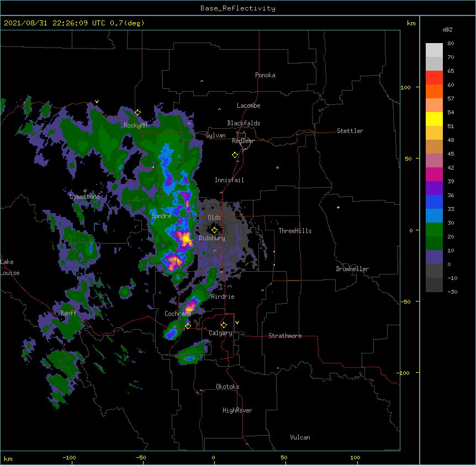
Task: Select the magenta 39-42 dBZ legend swatch
Action: click(x=434, y=174)
